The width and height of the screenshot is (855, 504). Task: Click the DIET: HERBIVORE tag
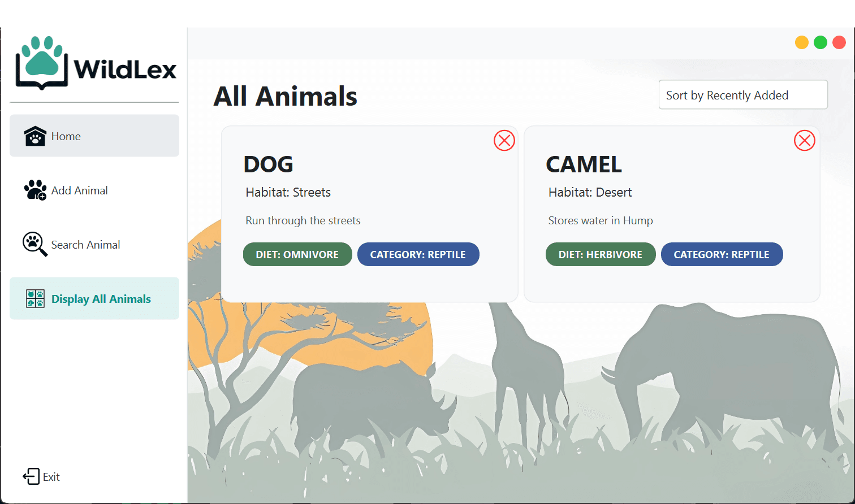point(601,254)
